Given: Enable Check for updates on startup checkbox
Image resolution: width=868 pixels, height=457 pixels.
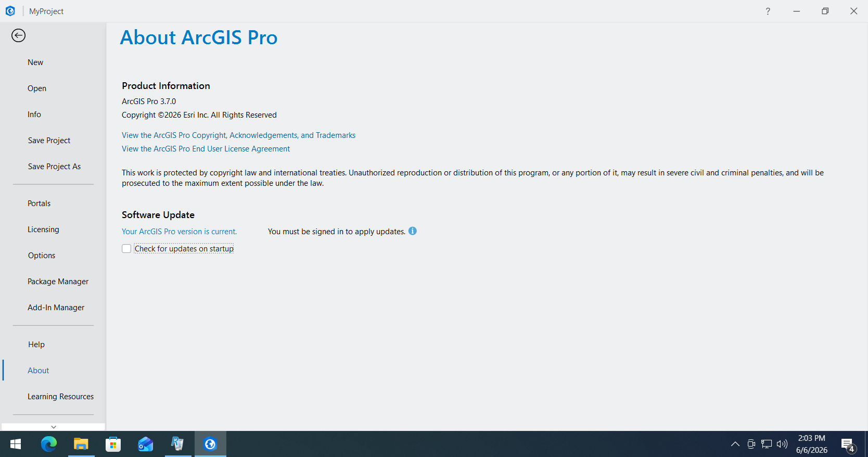Looking at the screenshot, I should (126, 249).
